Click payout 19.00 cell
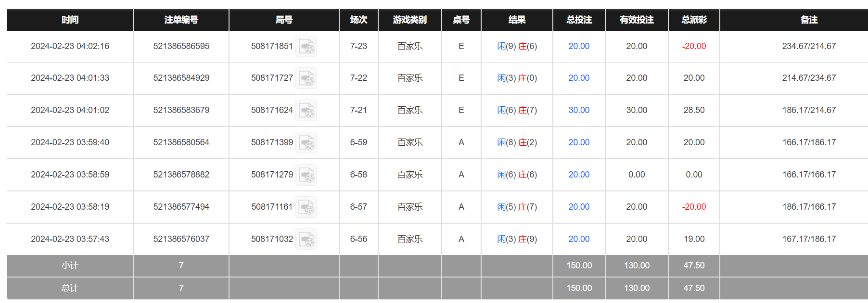Viewport: 868px width, 303px height. coord(694,239)
